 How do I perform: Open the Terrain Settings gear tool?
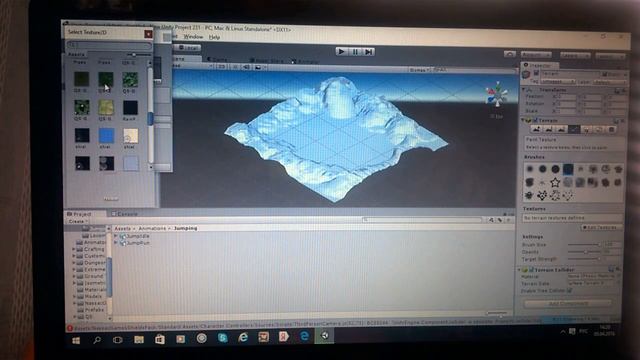pos(611,130)
